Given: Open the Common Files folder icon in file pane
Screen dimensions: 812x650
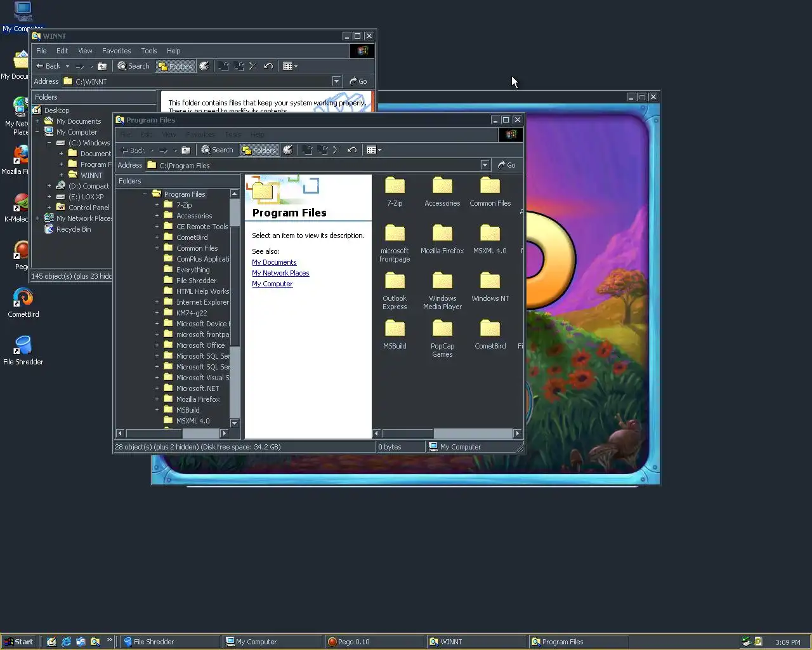Looking at the screenshot, I should tap(490, 185).
